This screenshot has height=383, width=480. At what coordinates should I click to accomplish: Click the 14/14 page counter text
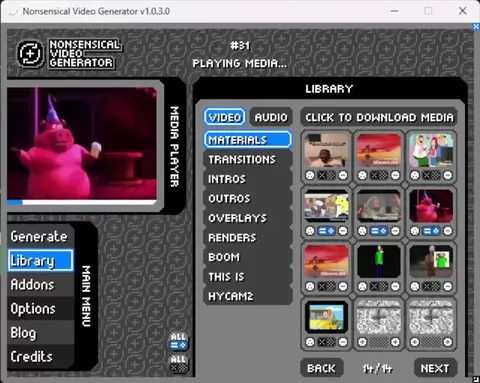[x=378, y=368]
